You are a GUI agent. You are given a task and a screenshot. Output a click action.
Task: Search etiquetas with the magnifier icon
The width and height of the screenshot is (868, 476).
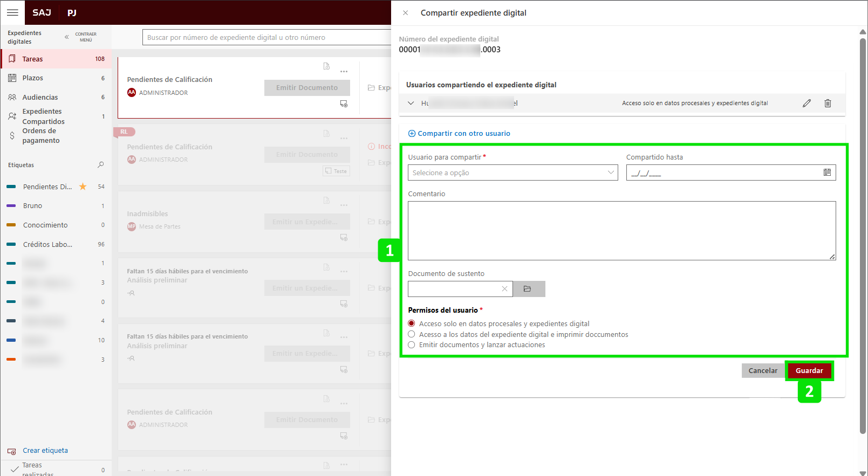(x=100, y=165)
